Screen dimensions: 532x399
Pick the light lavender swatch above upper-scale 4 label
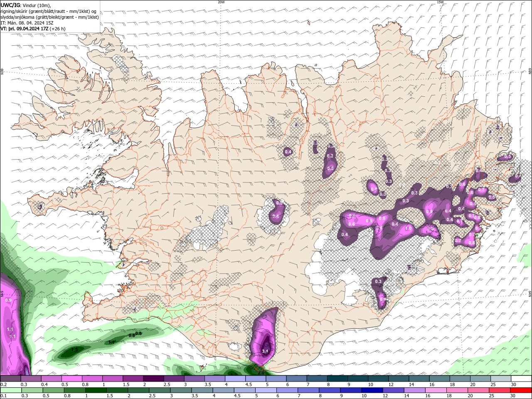pyautogui.click(x=235, y=379)
